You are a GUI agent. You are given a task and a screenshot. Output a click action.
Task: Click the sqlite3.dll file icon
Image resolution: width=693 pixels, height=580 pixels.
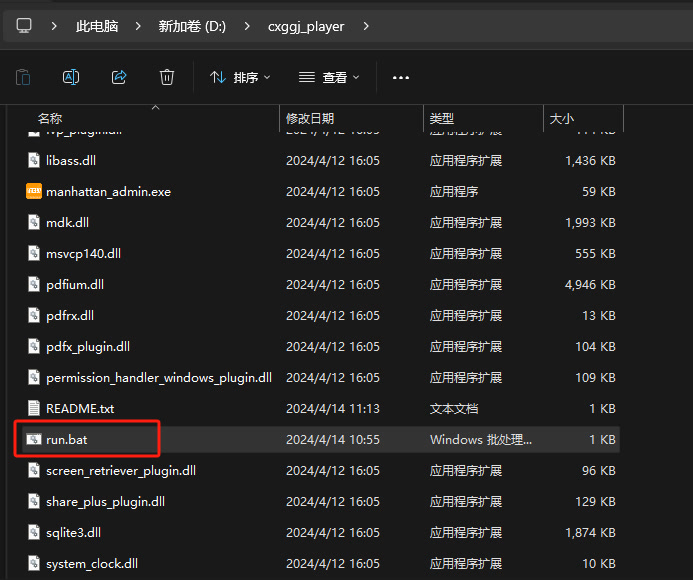pyautogui.click(x=34, y=532)
